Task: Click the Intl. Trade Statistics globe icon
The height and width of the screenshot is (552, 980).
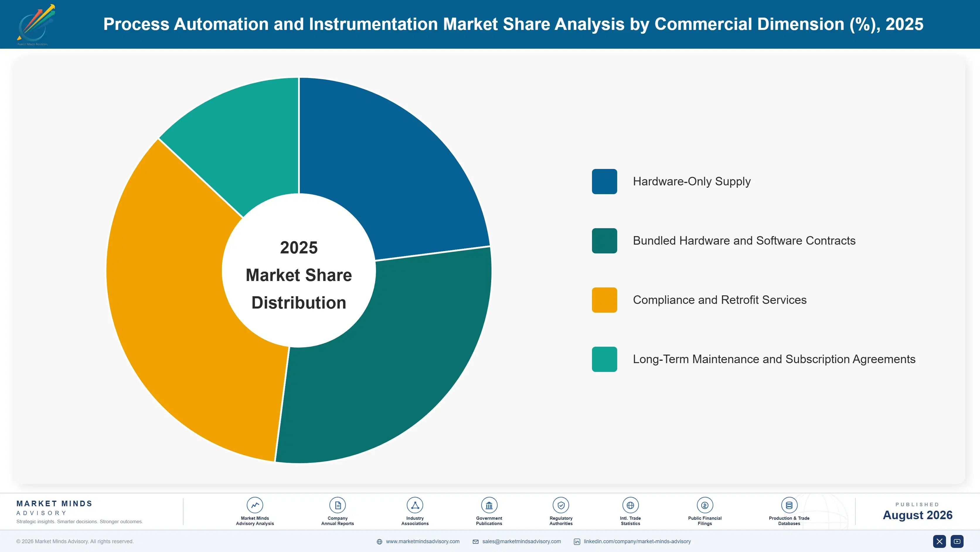Action: (x=630, y=505)
